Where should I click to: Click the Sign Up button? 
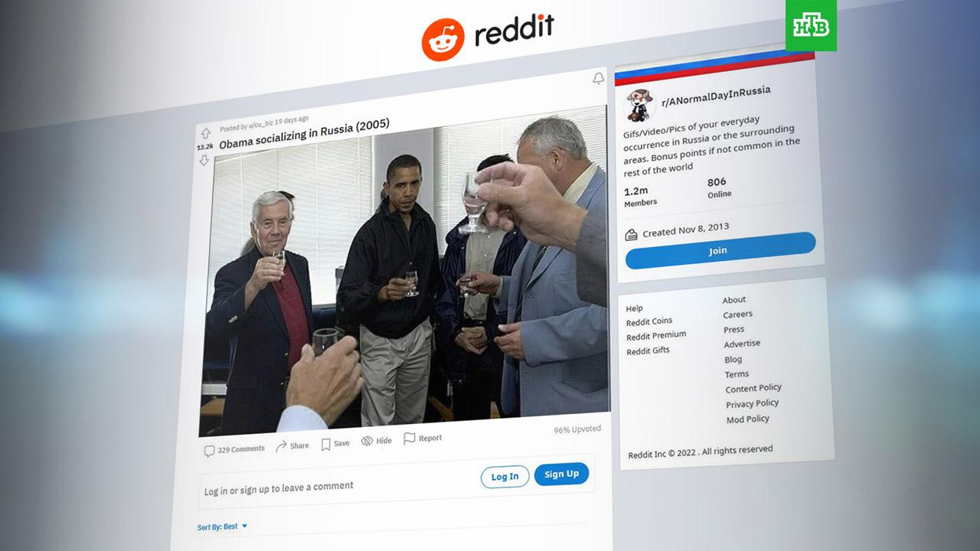point(561,474)
